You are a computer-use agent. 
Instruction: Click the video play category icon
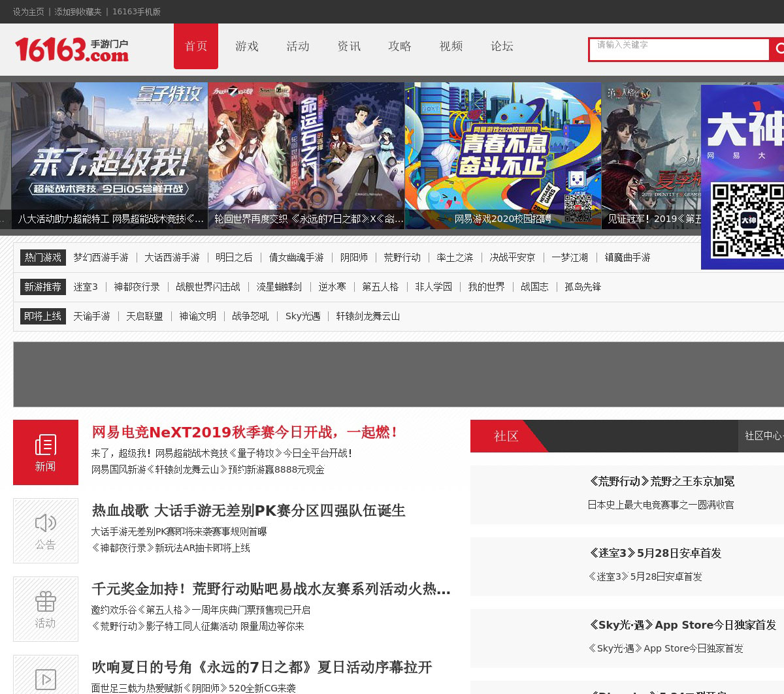tap(46, 678)
